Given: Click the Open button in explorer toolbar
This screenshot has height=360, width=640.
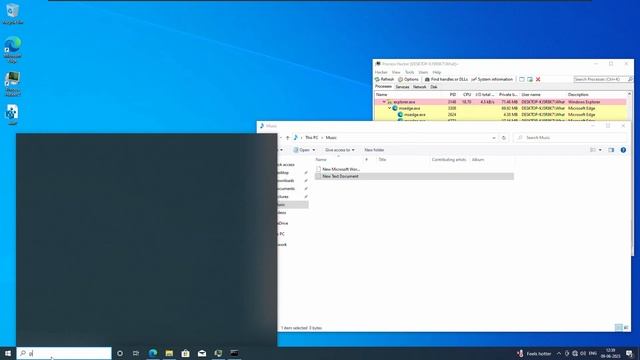Looking at the screenshot, I should point(302,150).
